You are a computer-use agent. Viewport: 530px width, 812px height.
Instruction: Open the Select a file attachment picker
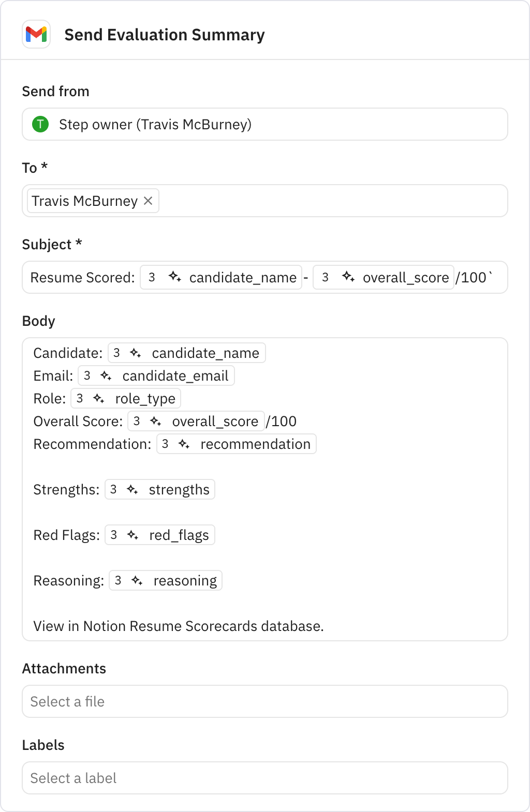point(264,701)
